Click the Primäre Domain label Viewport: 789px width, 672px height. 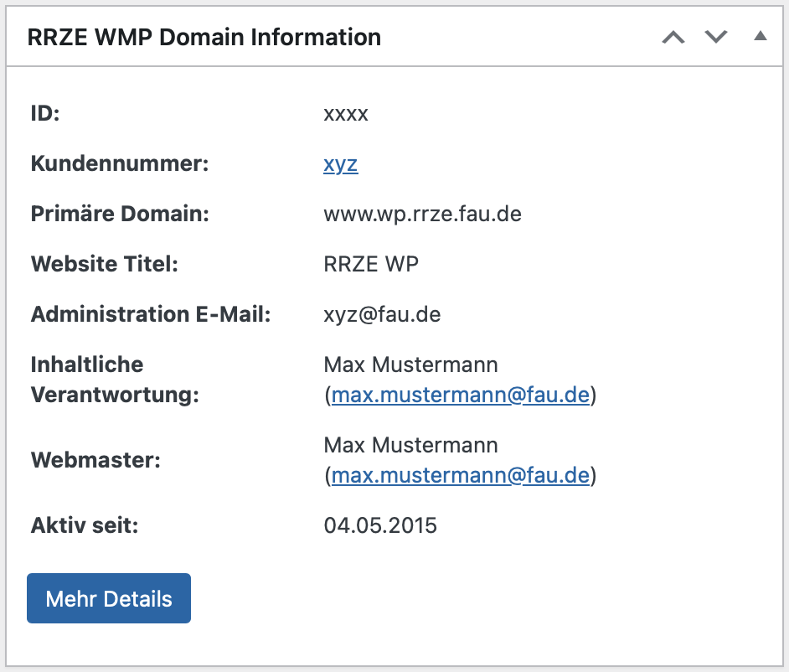(120, 215)
